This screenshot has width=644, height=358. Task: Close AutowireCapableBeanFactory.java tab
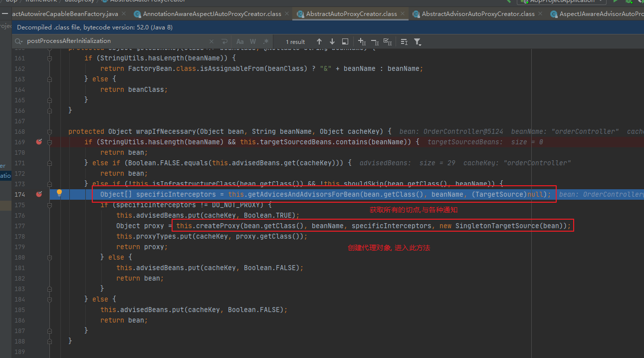tap(124, 14)
